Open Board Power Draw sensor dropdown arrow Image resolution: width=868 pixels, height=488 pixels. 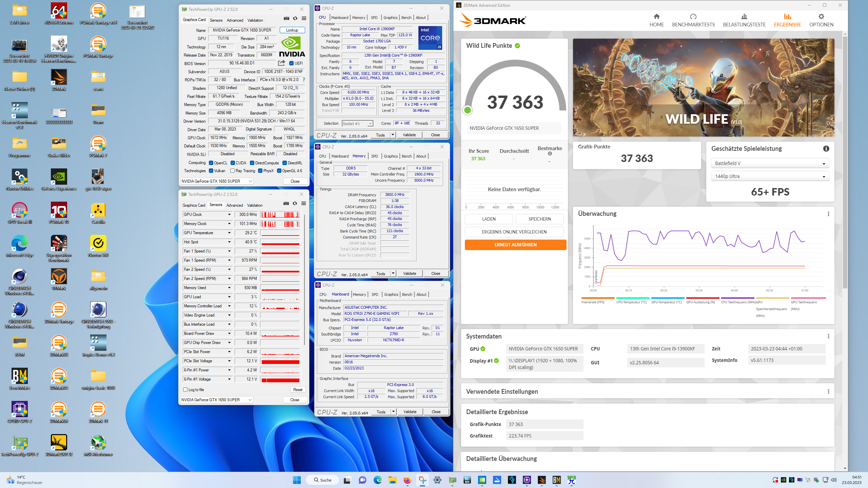point(229,333)
